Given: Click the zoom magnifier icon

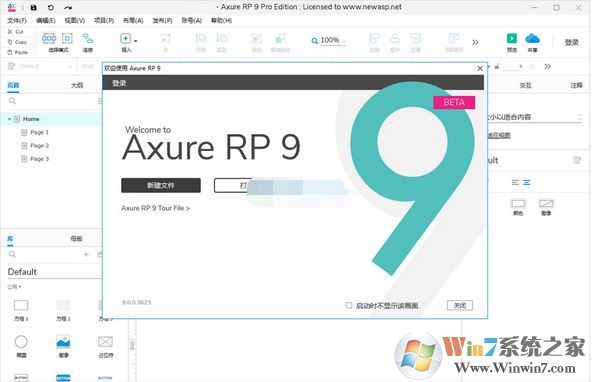Looking at the screenshot, I should [x=314, y=41].
